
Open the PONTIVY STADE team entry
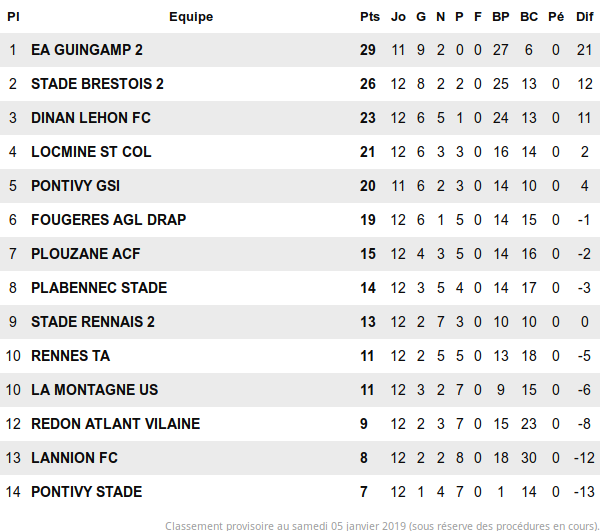click(86, 492)
